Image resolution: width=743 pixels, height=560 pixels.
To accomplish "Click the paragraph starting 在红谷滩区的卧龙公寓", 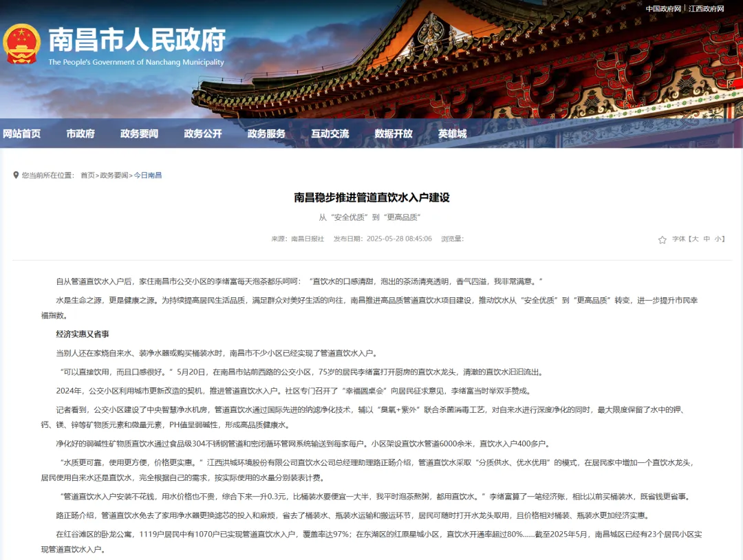I will coord(371,541).
